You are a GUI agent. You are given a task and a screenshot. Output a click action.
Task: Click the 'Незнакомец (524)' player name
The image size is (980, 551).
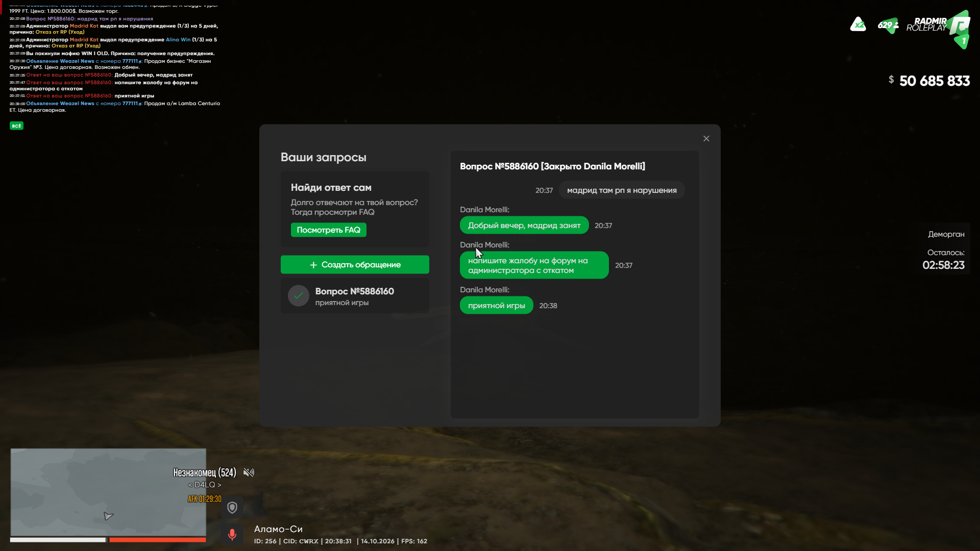pos(204,472)
